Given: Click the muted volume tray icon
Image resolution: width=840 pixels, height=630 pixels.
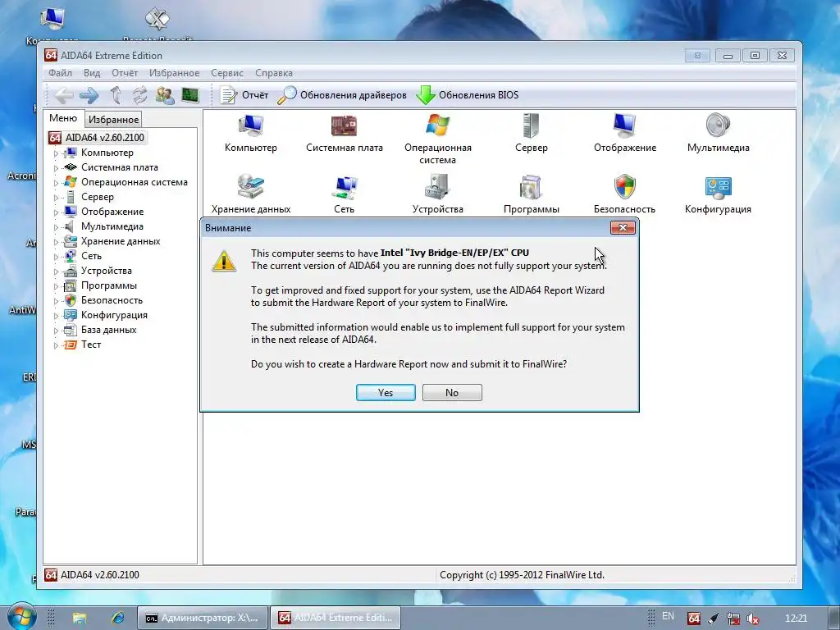Looking at the screenshot, I should 753,619.
